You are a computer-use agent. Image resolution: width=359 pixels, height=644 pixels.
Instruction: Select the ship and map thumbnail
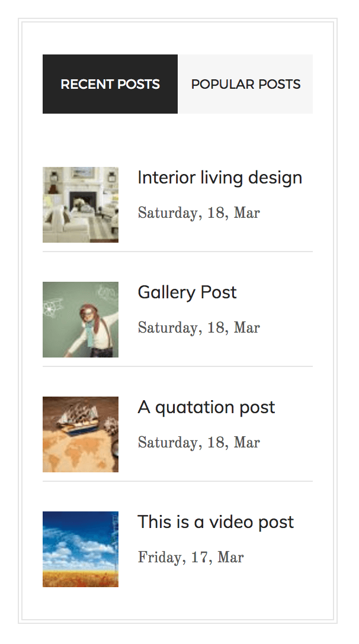click(x=81, y=434)
